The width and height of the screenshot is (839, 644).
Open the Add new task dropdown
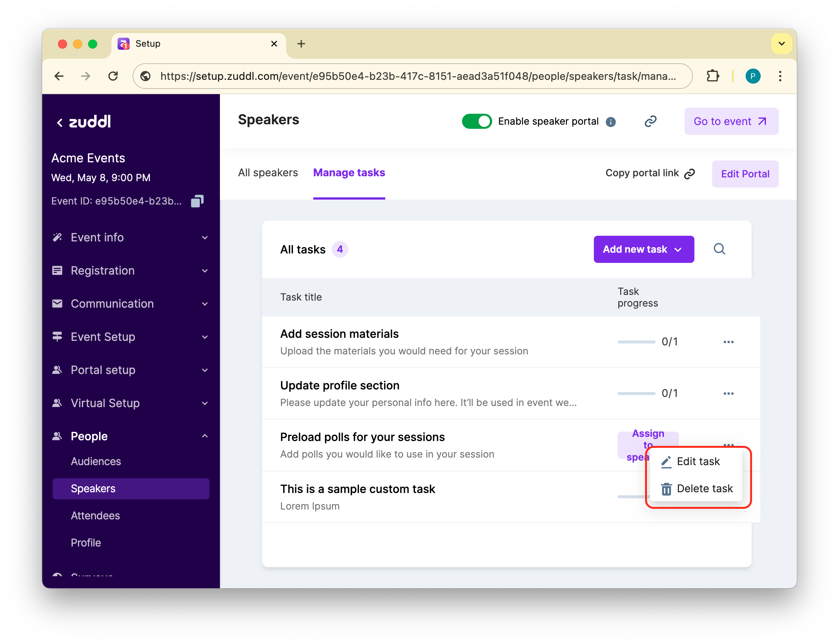pos(644,250)
